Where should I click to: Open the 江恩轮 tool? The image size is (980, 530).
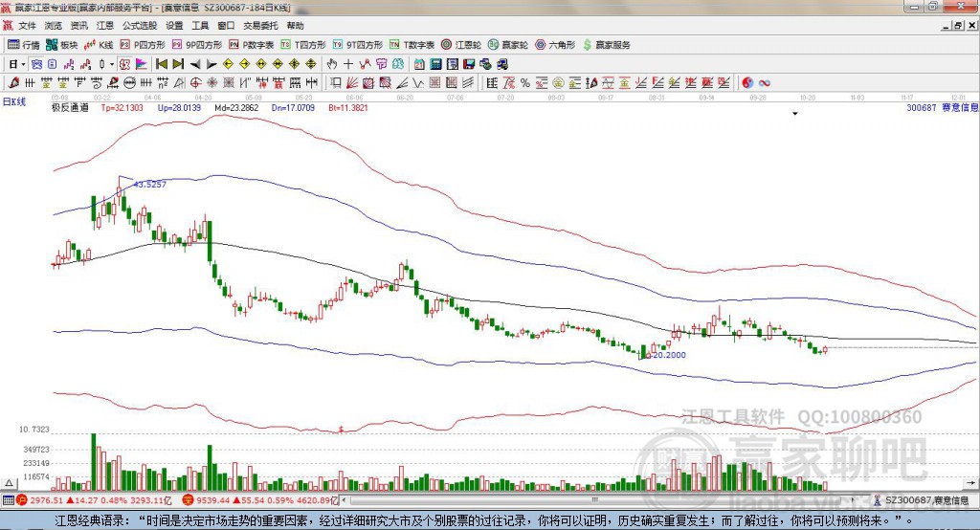461,45
